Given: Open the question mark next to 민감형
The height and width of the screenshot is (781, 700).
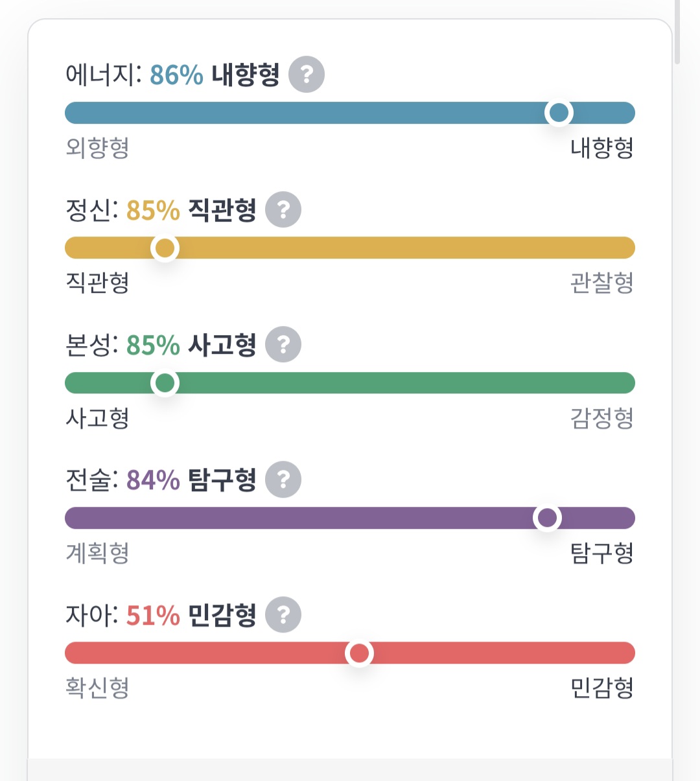Looking at the screenshot, I should click(x=283, y=614).
